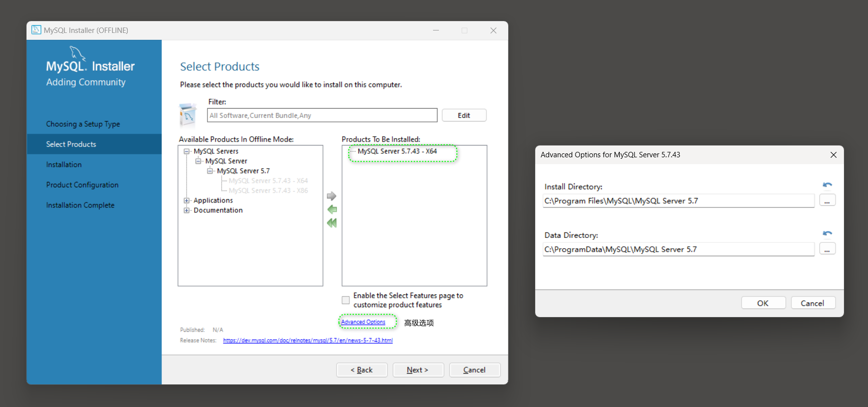
Task: Cancel the MySQL Installer wizard
Action: tap(475, 370)
